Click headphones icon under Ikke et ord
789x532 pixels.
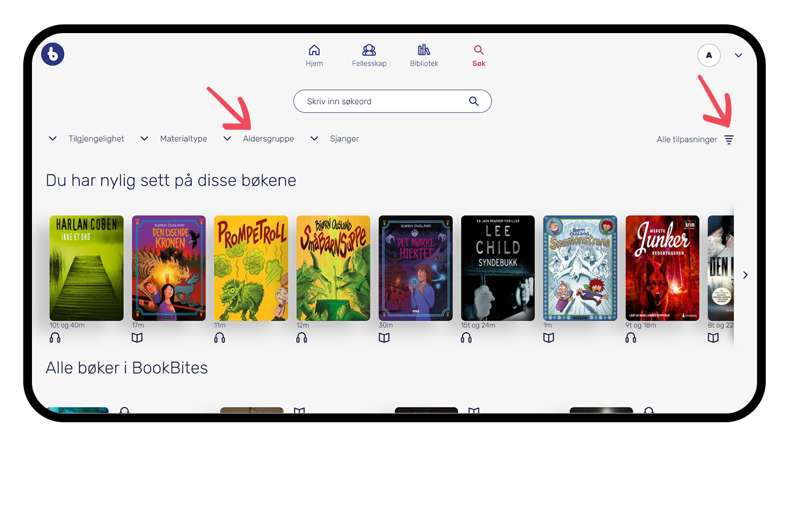coord(55,337)
